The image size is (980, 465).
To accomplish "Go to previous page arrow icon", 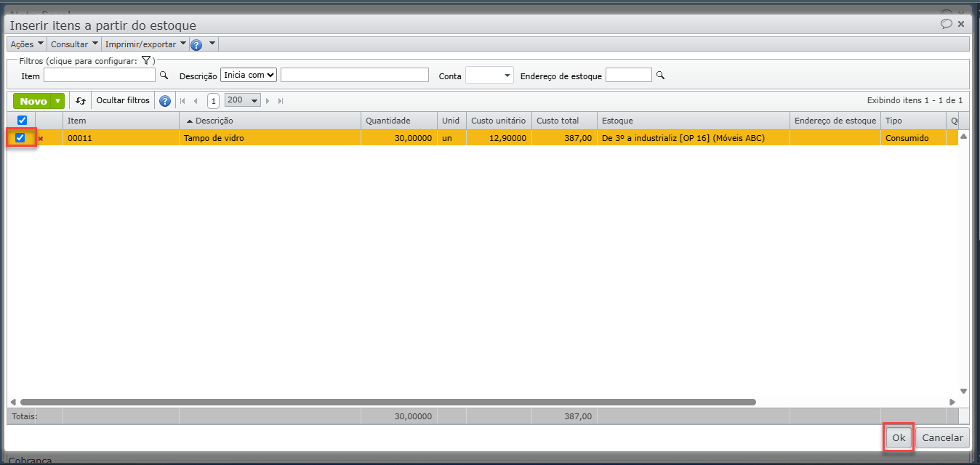I will coord(196,101).
